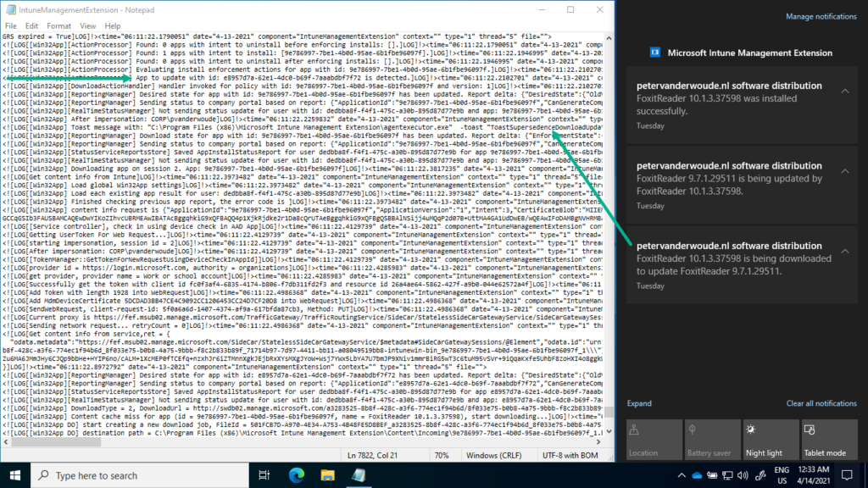This screenshot has width=868, height=488.
Task: Open the View menu in Notepad
Action: tap(88, 25)
